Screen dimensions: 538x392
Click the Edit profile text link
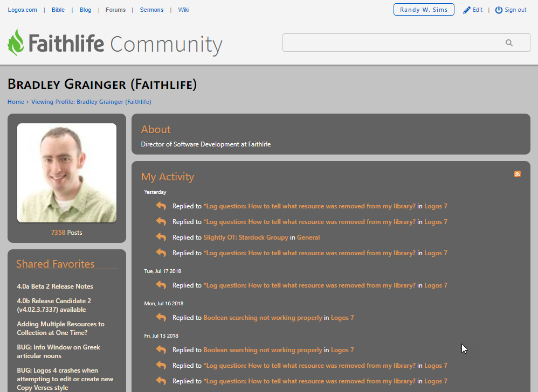478,10
